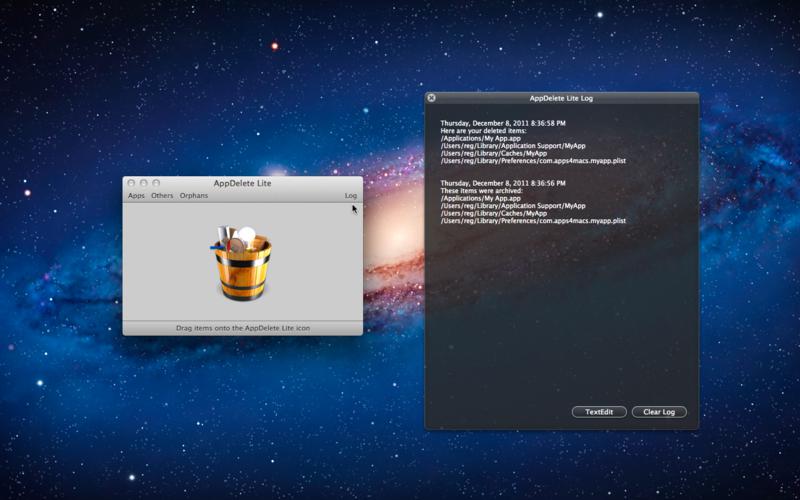Image resolution: width=800 pixels, height=500 pixels.
Task: Click the main AppDelete Lite window title
Action: (242, 183)
